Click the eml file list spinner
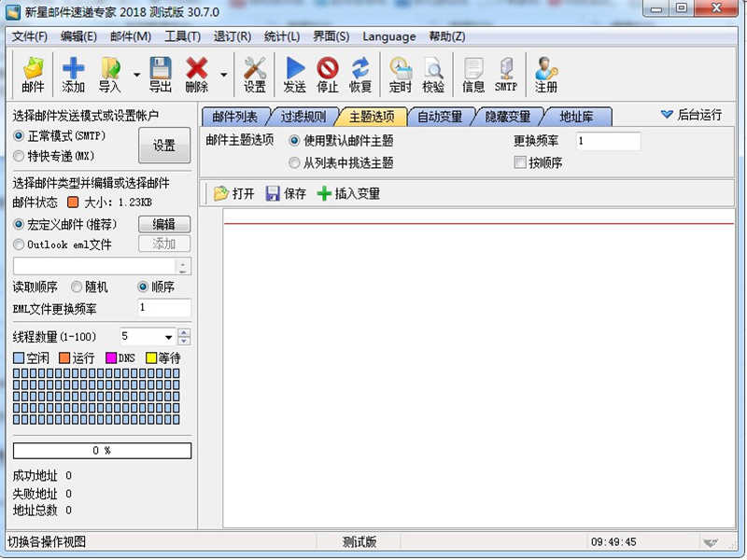Viewport: 747px width, 560px height. (183, 267)
